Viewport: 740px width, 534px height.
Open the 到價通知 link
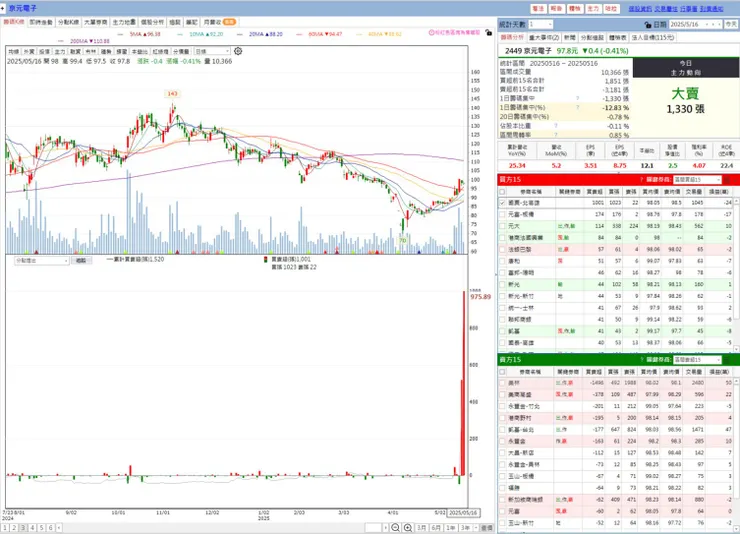(x=712, y=9)
